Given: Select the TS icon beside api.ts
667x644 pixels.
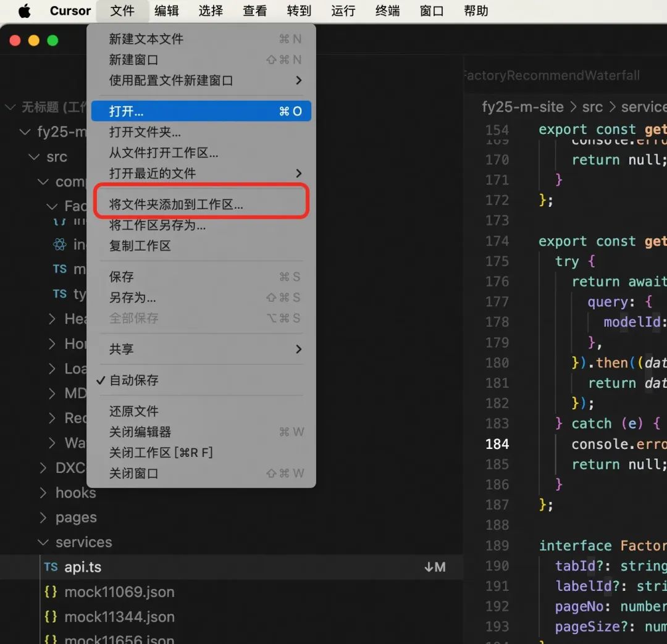Looking at the screenshot, I should point(51,567).
